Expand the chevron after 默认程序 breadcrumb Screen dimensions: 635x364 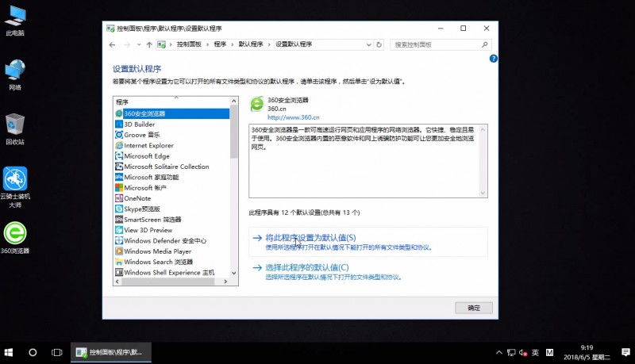click(x=269, y=44)
